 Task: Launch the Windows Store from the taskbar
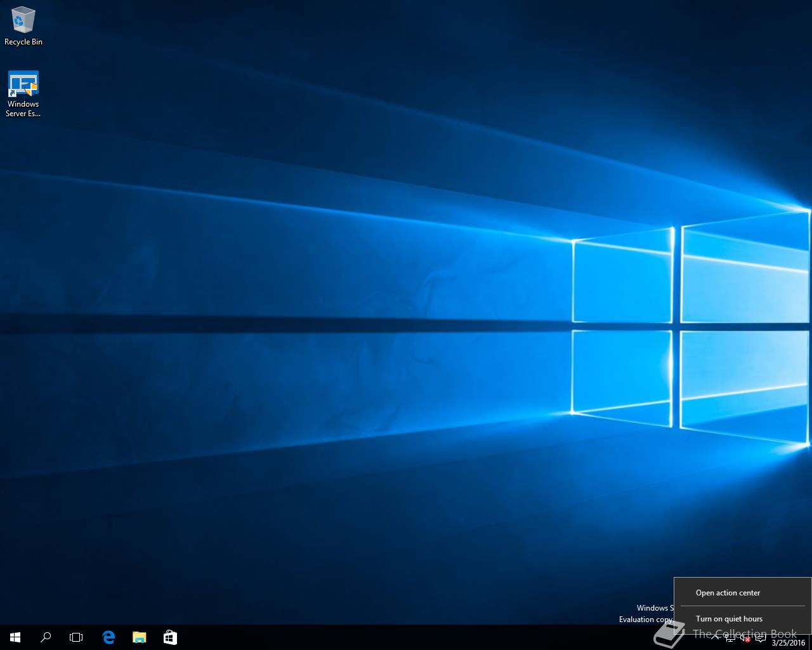click(170, 637)
